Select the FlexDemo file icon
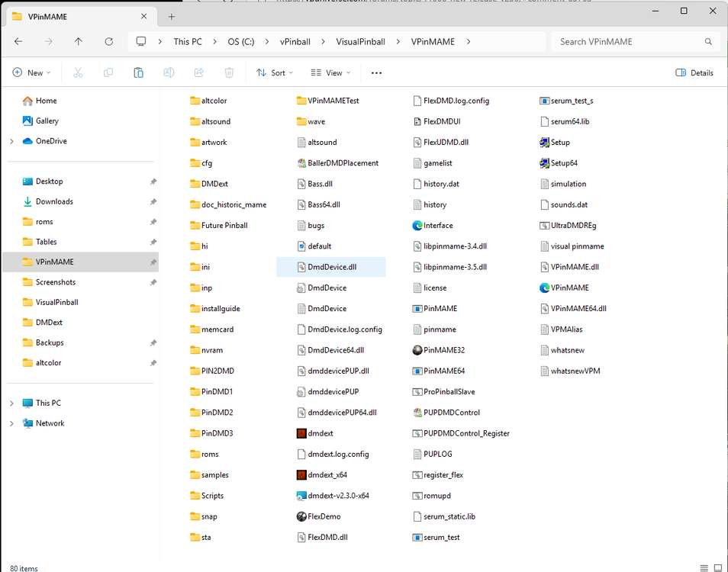The width and height of the screenshot is (728, 572). click(301, 516)
